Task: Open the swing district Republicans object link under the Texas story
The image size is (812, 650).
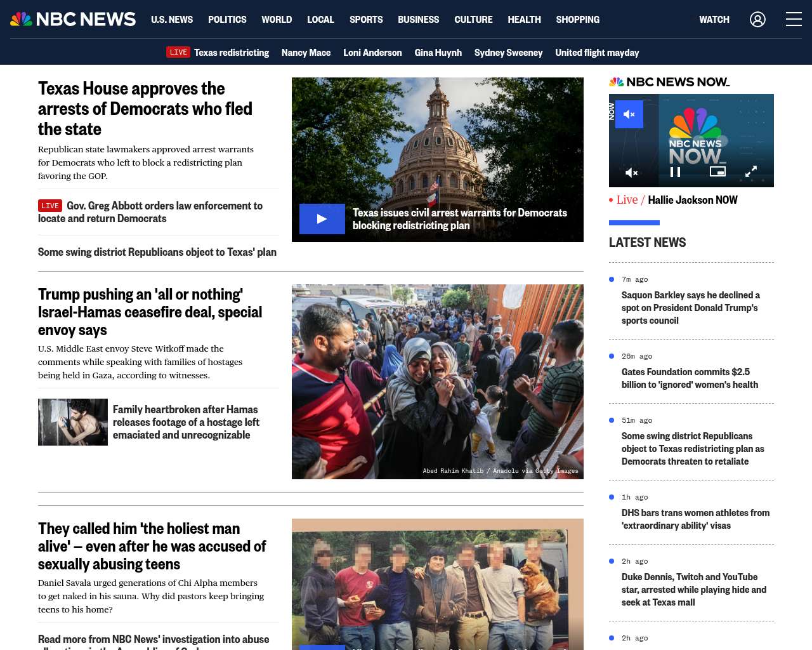Action: [157, 252]
